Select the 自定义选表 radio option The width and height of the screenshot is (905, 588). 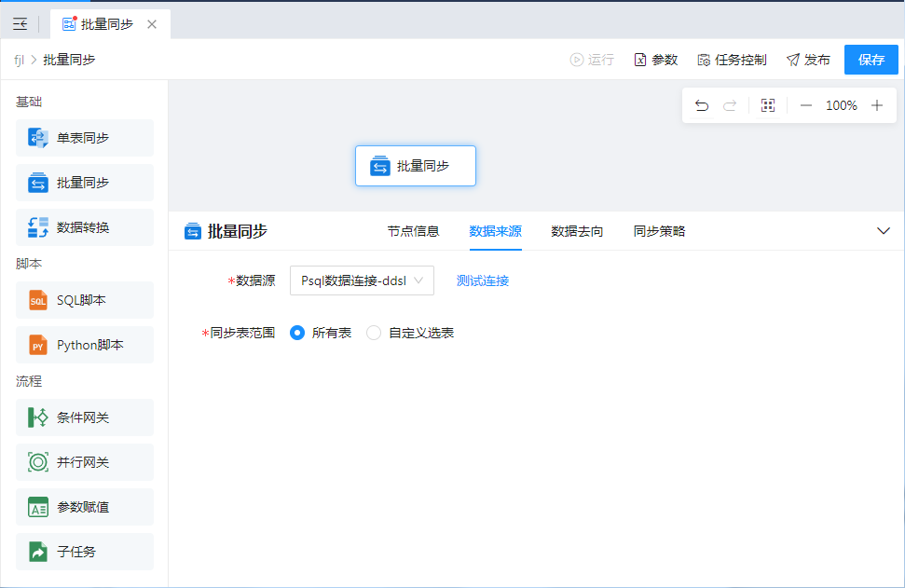(x=374, y=333)
